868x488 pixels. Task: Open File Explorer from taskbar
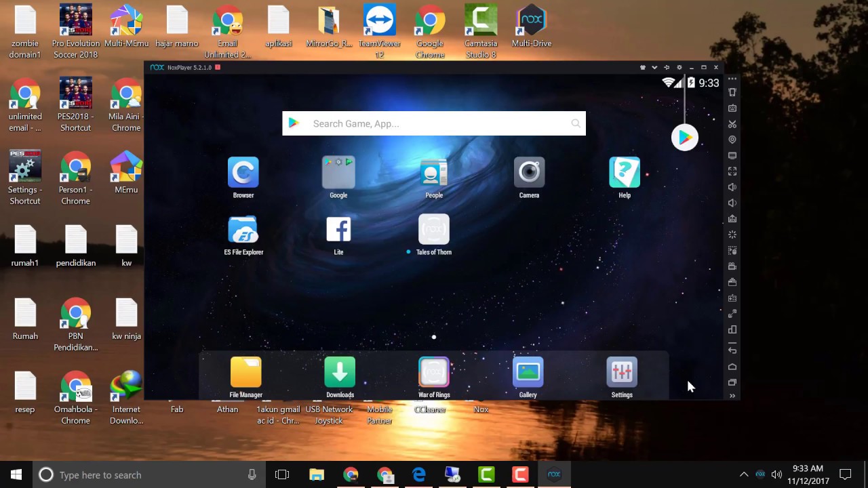pos(317,474)
